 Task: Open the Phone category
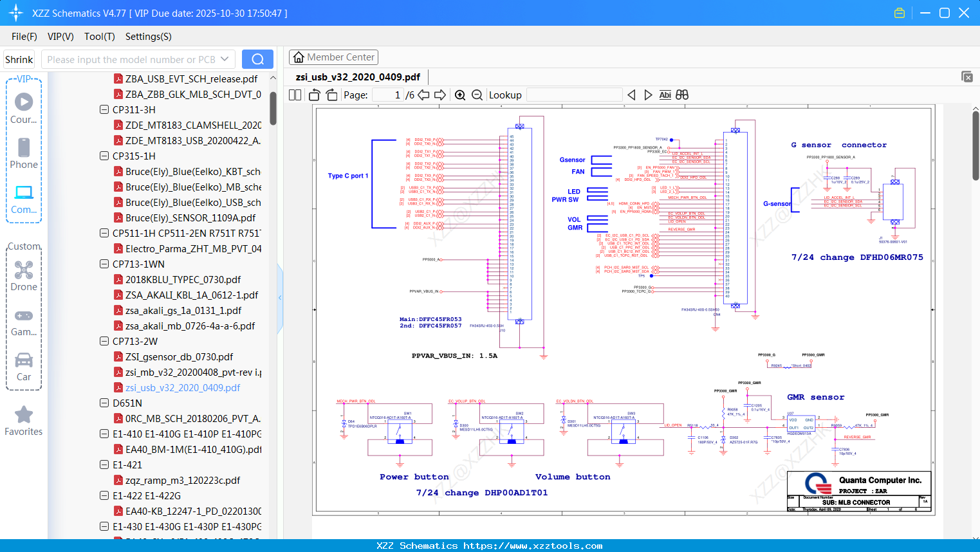[24, 153]
